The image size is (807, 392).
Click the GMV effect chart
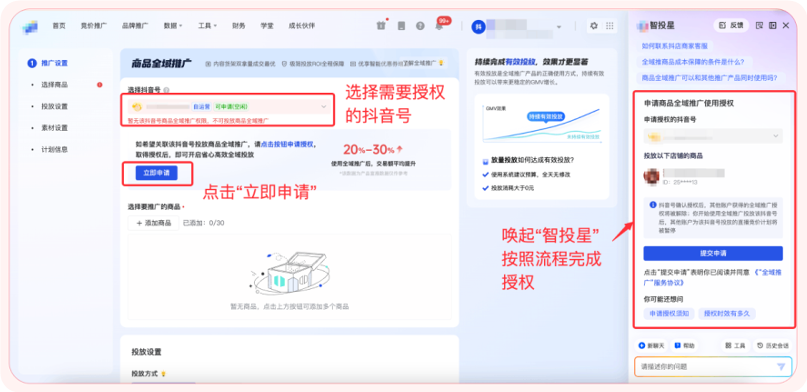coord(541,124)
